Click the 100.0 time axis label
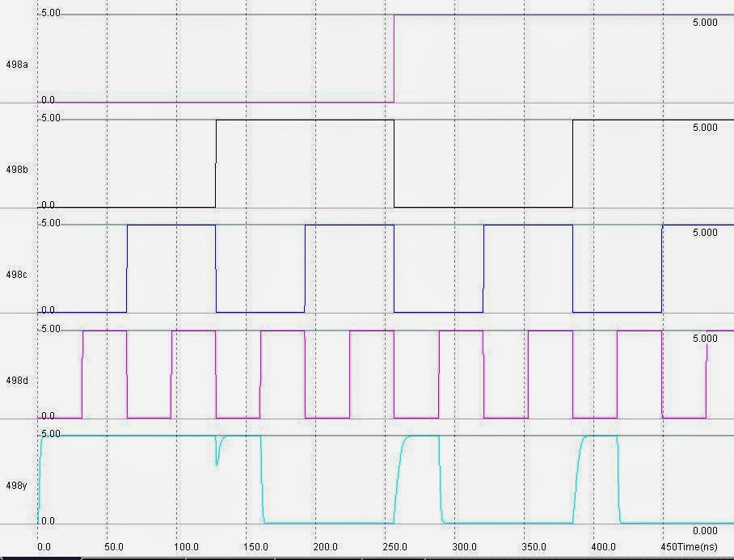Viewport: 734px width, 560px height. [x=187, y=546]
